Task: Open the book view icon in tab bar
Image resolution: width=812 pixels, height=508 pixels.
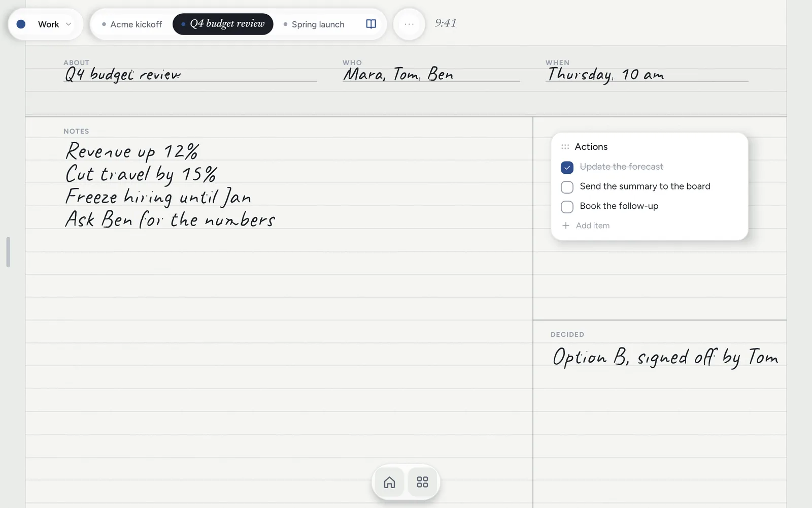Action: coord(371,24)
